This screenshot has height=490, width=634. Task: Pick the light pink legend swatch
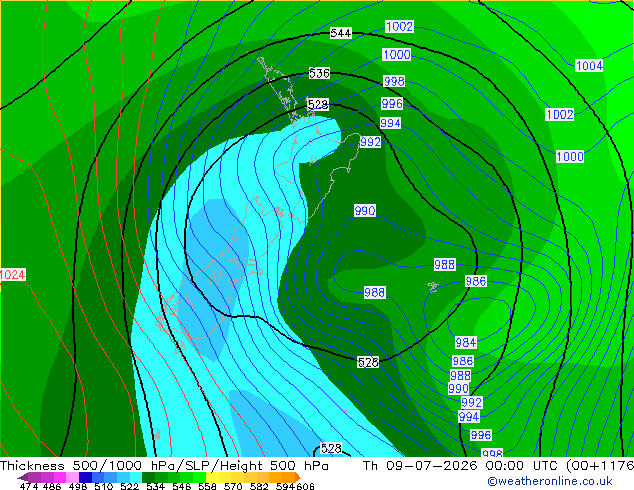coord(72,477)
